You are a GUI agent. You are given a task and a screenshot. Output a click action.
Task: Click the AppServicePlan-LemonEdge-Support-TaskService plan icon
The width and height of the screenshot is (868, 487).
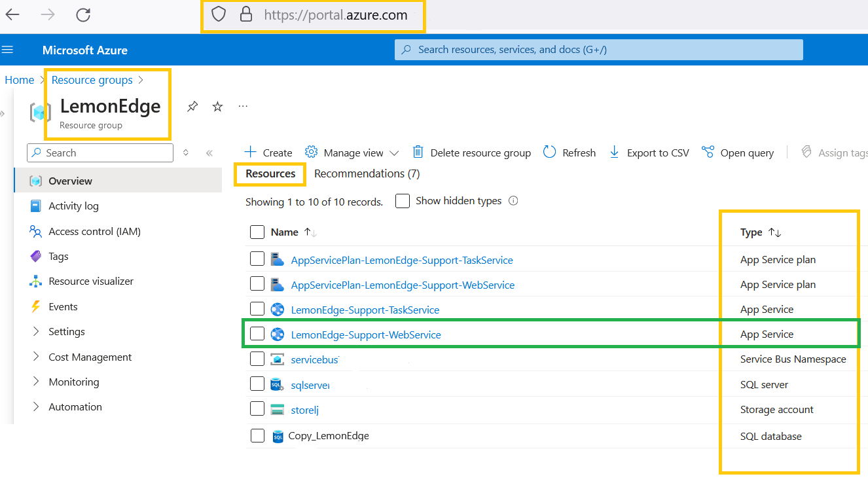(278, 260)
